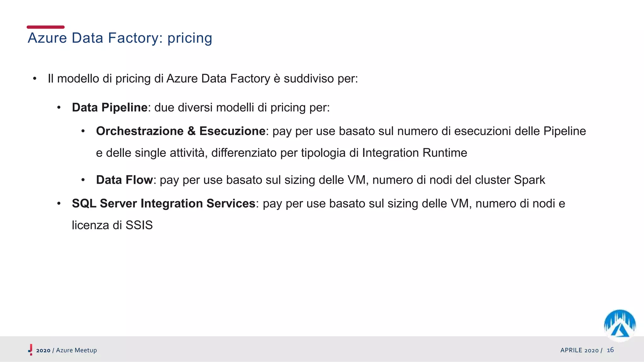The height and width of the screenshot is (362, 644).
Task: Click the words Integration Runtime
Action: [414, 153]
